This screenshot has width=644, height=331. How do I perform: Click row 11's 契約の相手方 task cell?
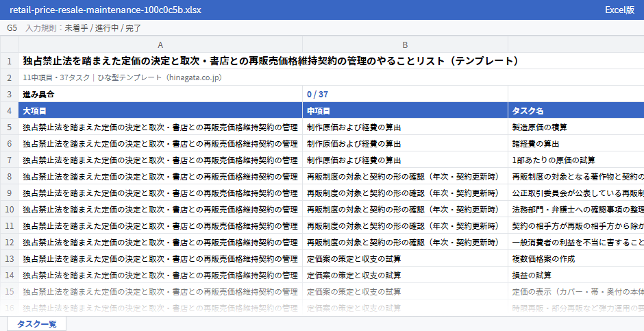point(575,226)
